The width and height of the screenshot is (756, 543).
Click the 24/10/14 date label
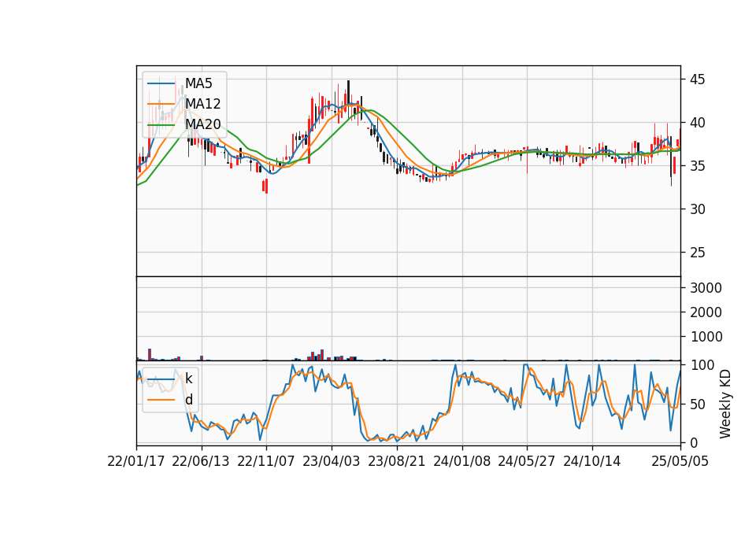pyautogui.click(x=592, y=461)
